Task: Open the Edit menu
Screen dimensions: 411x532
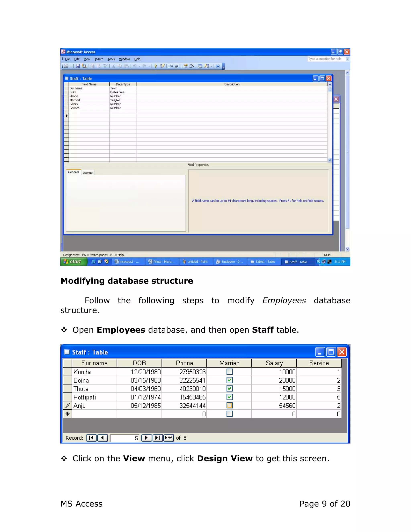Action: click(x=77, y=59)
